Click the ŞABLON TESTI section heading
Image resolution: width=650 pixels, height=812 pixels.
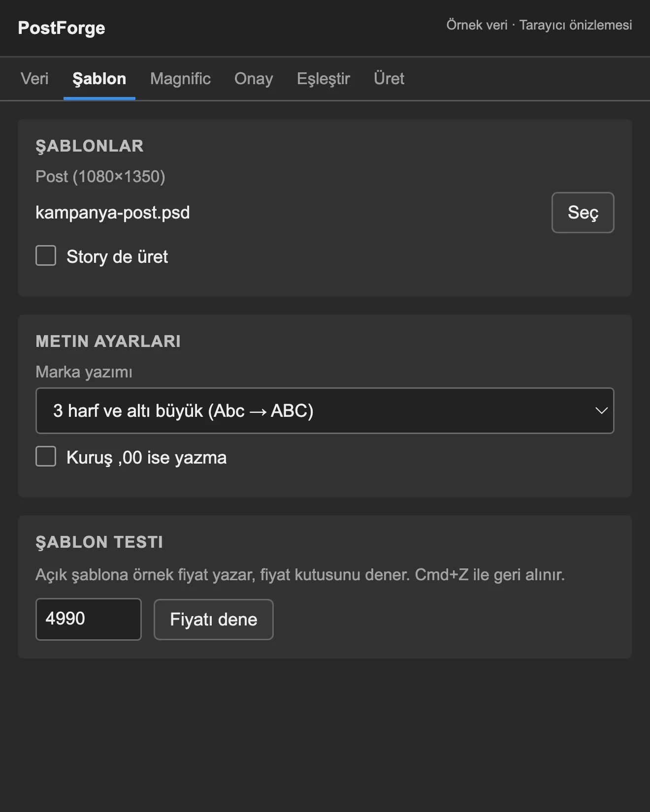(x=99, y=542)
